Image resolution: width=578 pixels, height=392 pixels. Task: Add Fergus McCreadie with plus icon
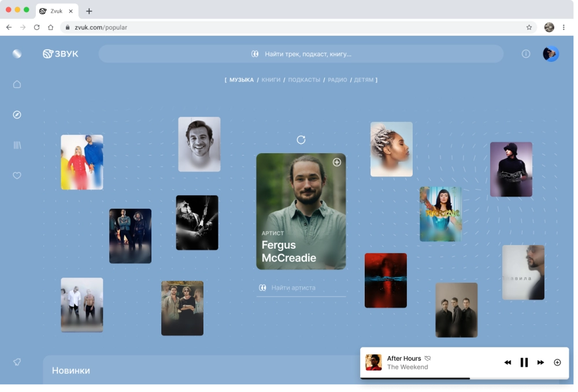coord(336,162)
